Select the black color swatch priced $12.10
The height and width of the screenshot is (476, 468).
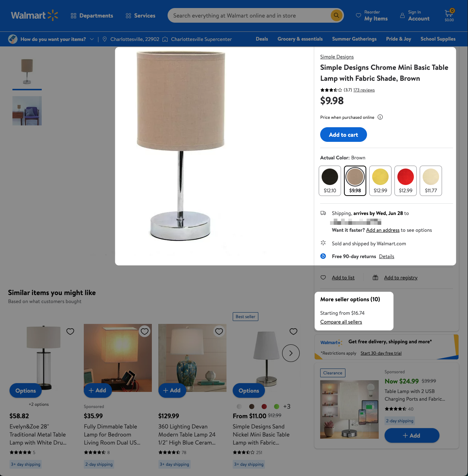coord(330,181)
